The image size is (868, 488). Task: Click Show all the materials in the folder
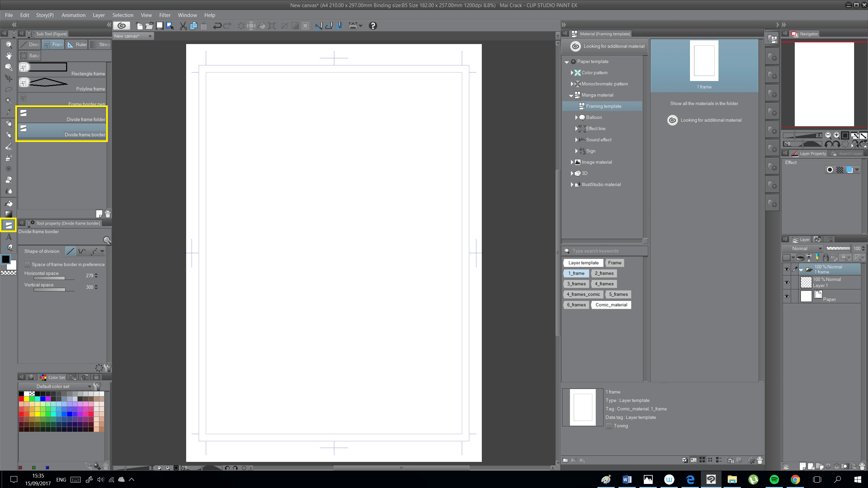click(x=704, y=103)
